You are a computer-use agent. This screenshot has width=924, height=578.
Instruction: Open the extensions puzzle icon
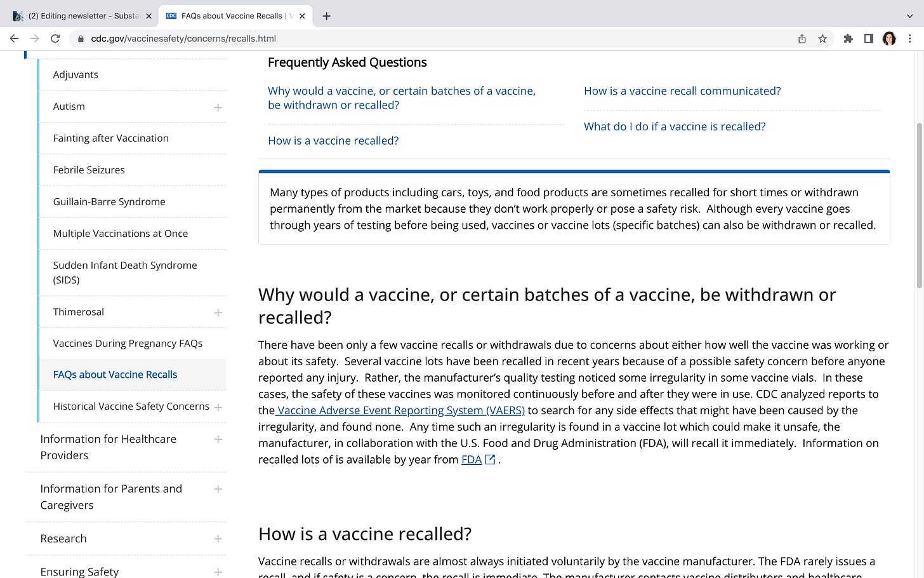[848, 39]
